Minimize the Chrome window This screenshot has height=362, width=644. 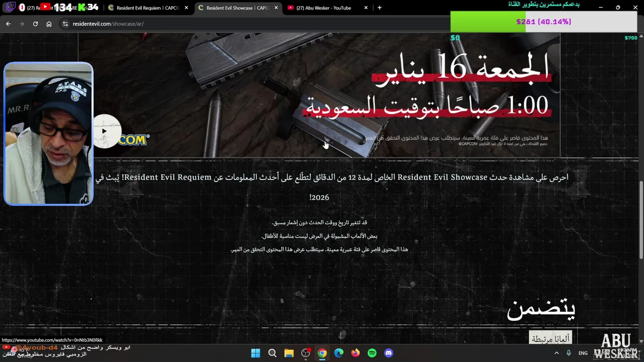pos(601,8)
